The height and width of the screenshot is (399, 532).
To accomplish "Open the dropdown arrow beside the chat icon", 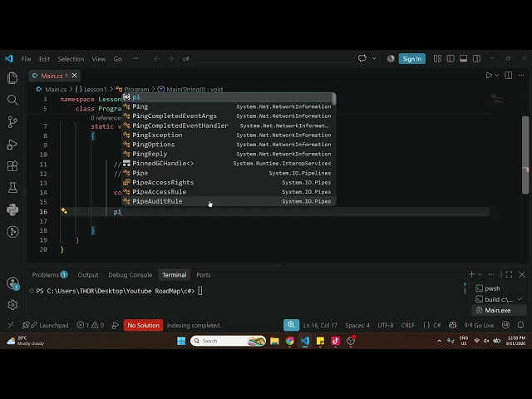I will click(374, 58).
